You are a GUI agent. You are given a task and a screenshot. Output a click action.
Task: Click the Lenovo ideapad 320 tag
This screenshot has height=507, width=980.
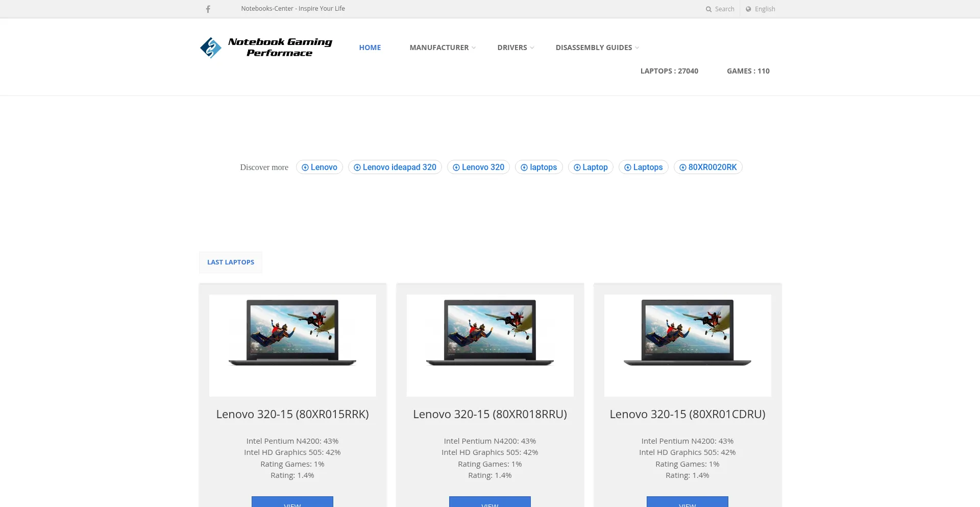[x=395, y=167]
